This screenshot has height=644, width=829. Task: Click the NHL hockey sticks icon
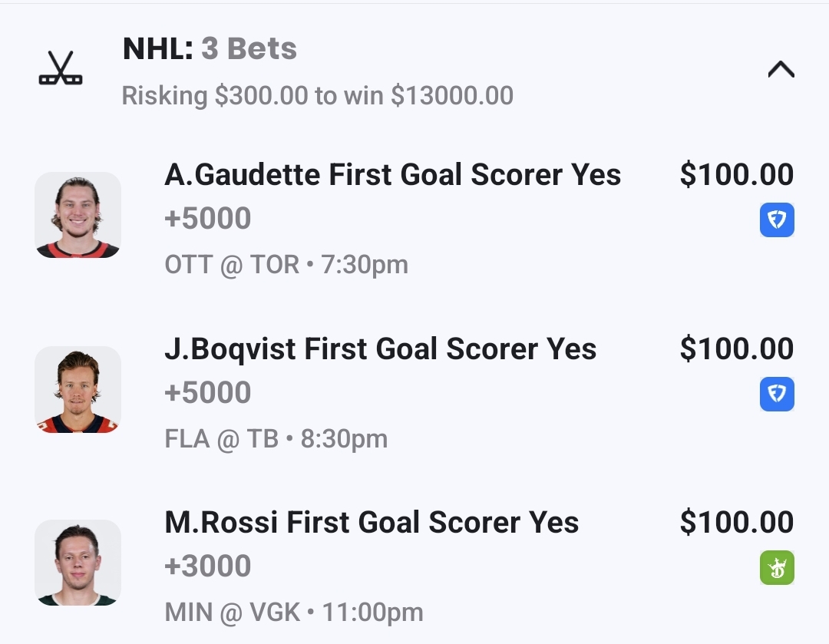[61, 68]
